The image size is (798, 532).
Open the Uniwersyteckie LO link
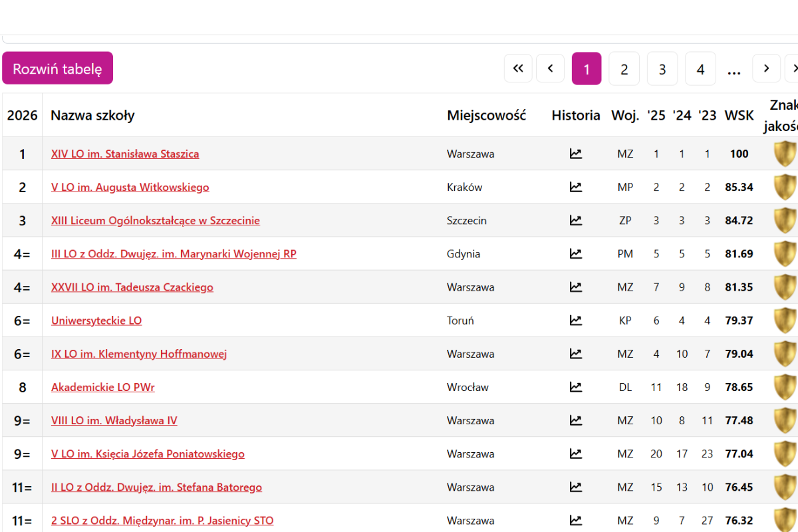point(96,321)
